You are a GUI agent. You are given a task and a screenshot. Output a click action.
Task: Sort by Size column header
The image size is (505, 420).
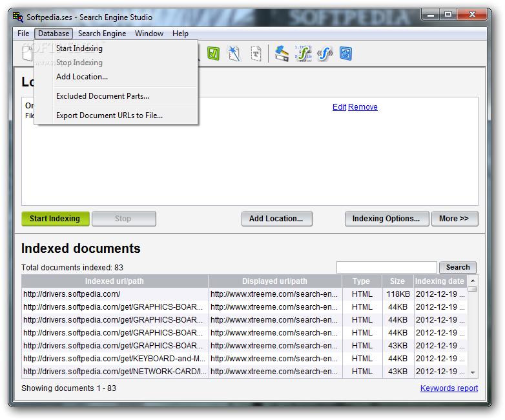point(397,281)
